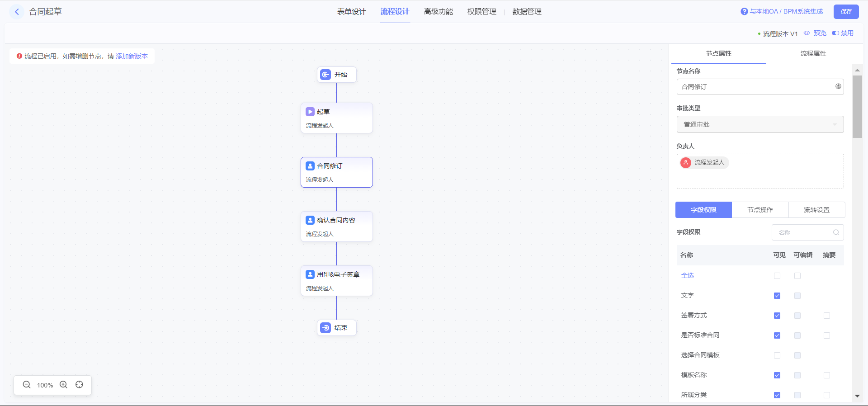
Task: Uncheck 可见 for the 文字 field
Action: click(x=777, y=296)
